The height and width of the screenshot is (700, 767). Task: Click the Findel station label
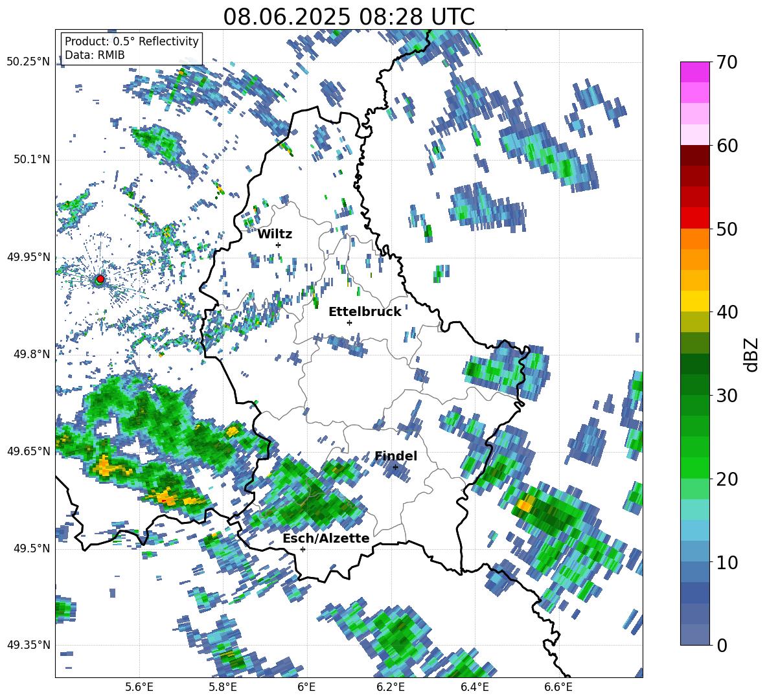(396, 456)
